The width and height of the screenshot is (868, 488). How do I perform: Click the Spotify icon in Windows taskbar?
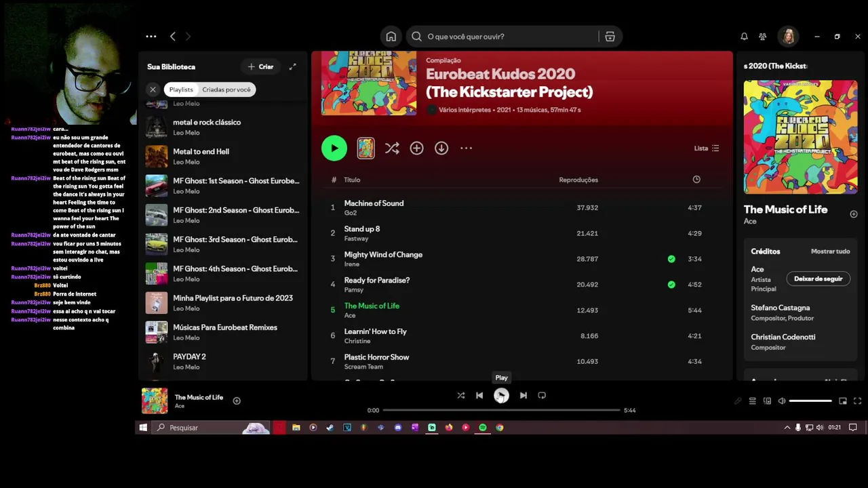482,428
